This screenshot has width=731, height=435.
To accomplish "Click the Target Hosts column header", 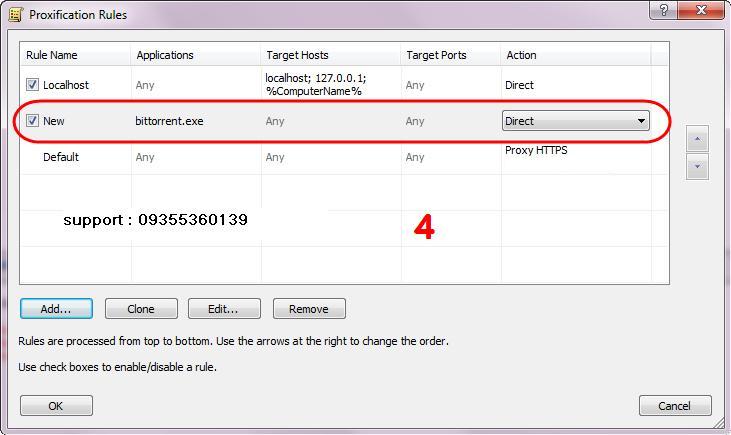I will pos(331,55).
